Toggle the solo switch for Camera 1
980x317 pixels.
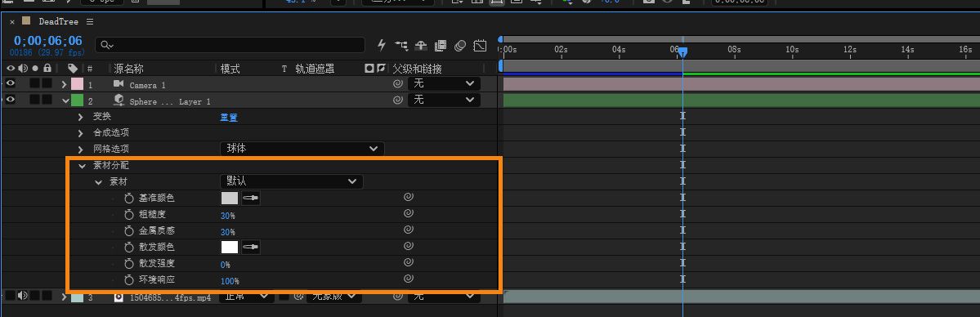tap(35, 83)
